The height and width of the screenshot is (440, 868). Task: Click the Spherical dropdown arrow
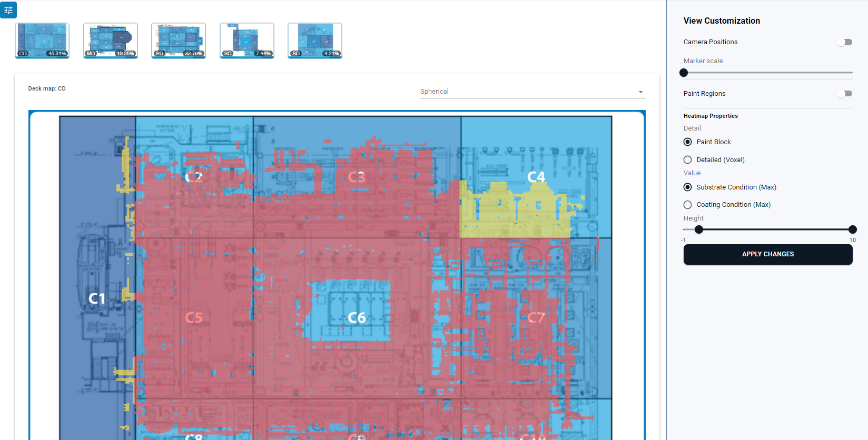pos(640,92)
